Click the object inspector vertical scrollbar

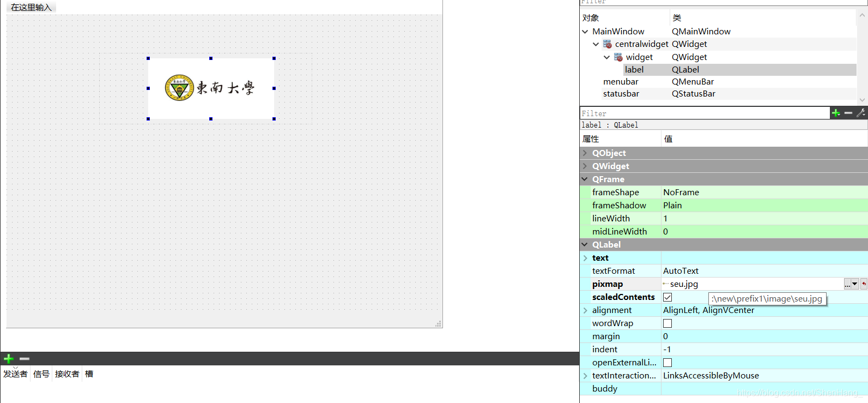pos(862,57)
